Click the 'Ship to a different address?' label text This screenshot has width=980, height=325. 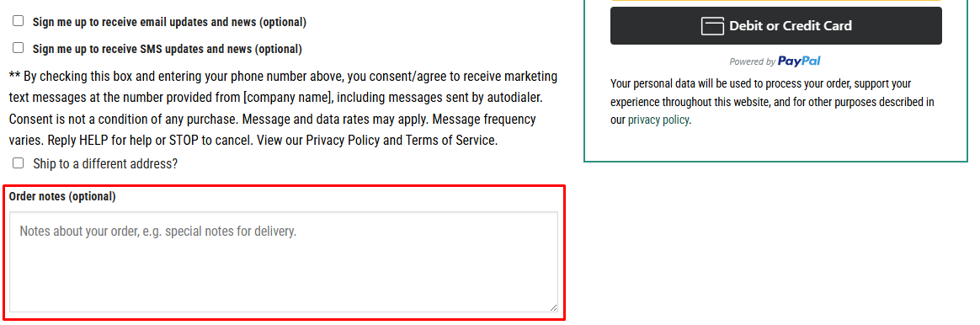pos(105,163)
